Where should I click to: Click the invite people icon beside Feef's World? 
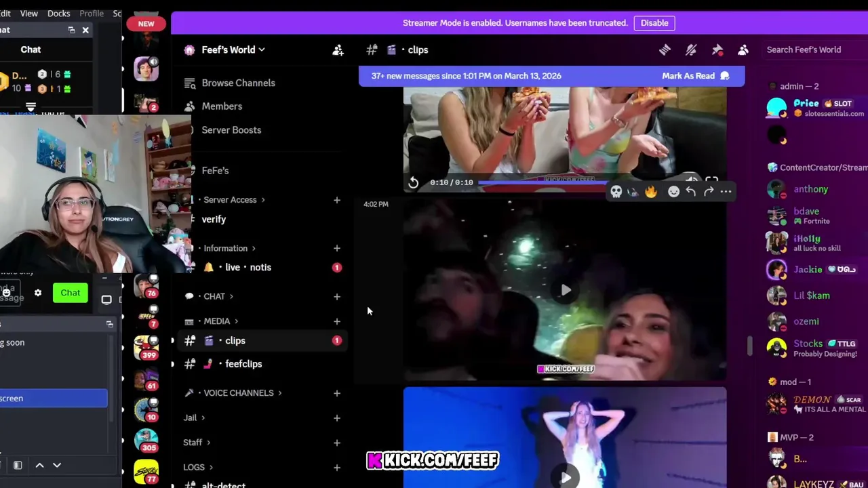[338, 49]
